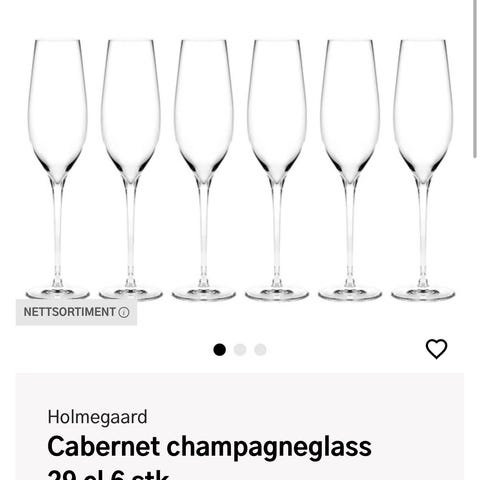
Task: Select the first carousel dot indicator
Action: [x=220, y=350]
